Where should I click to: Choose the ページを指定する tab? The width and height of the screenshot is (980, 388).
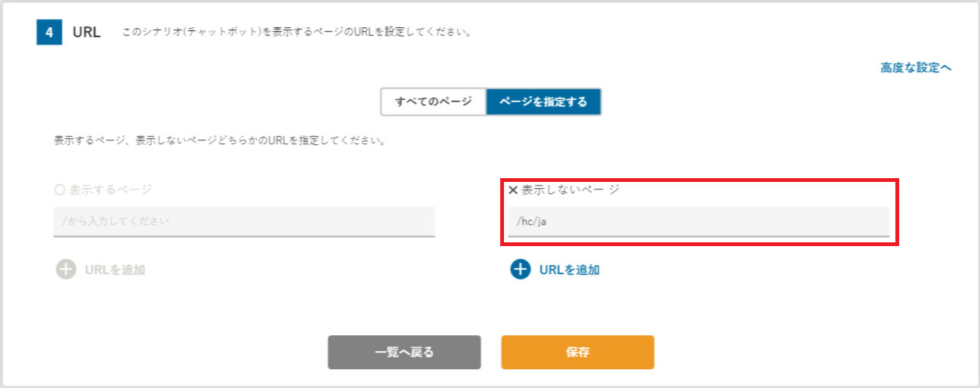(x=543, y=102)
